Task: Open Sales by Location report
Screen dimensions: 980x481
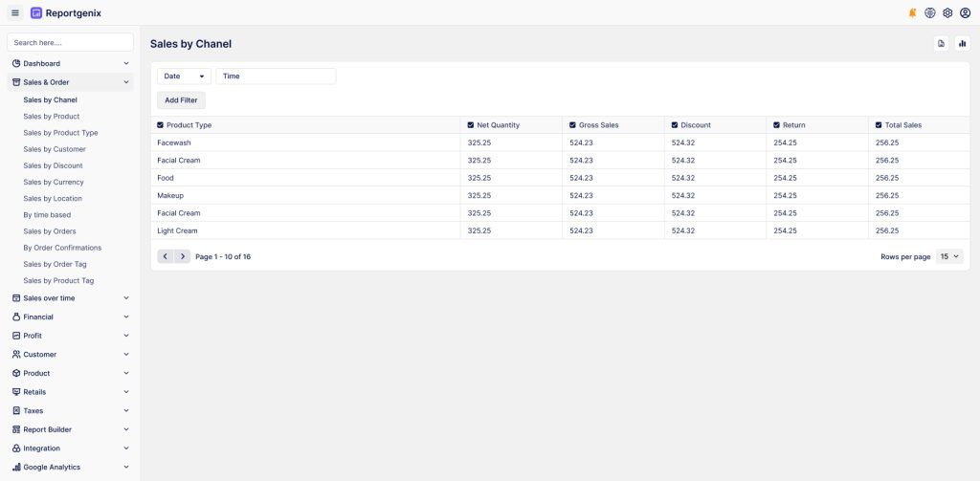Action: [53, 198]
